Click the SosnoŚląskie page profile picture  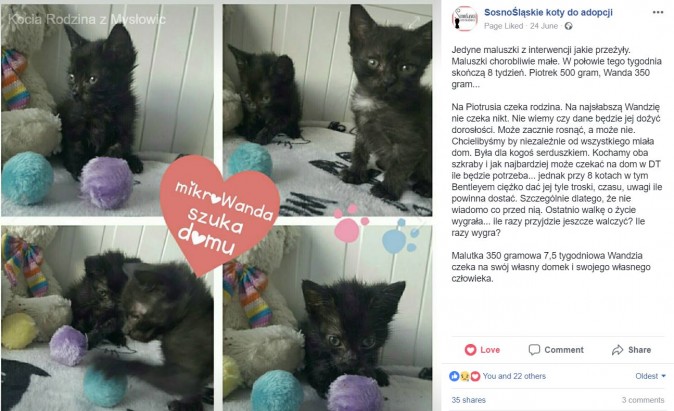pos(464,18)
